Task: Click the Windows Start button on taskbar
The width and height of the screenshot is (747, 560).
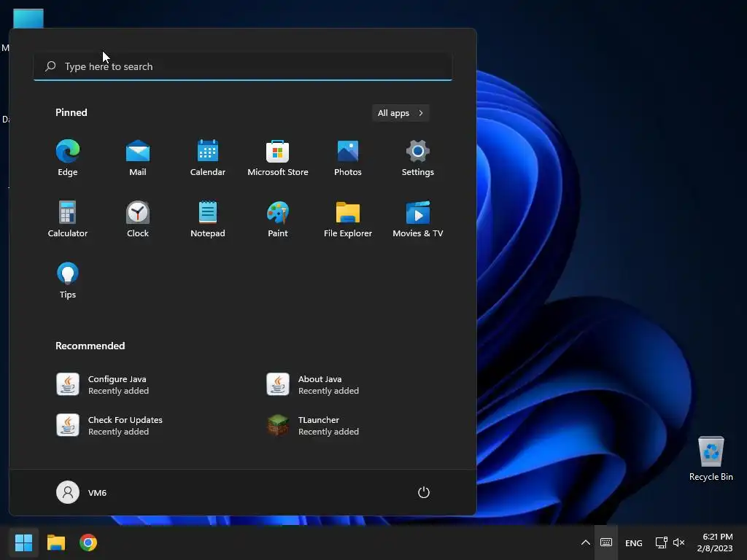Action: click(23, 542)
